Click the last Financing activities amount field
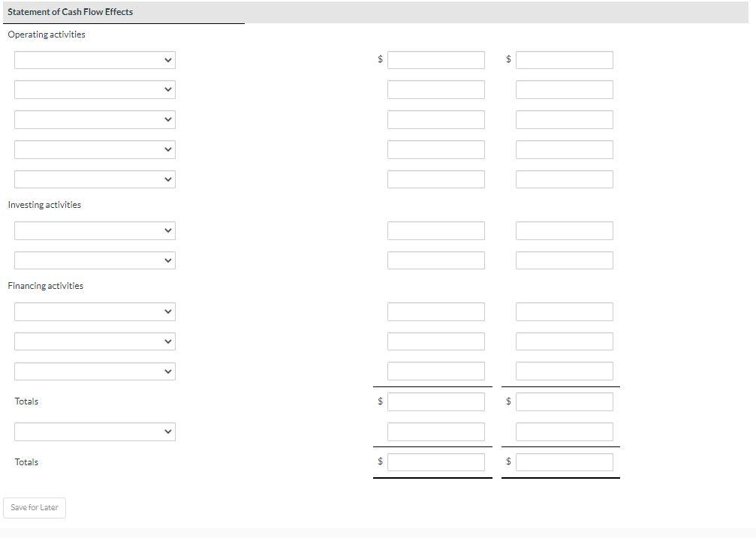 (x=435, y=371)
